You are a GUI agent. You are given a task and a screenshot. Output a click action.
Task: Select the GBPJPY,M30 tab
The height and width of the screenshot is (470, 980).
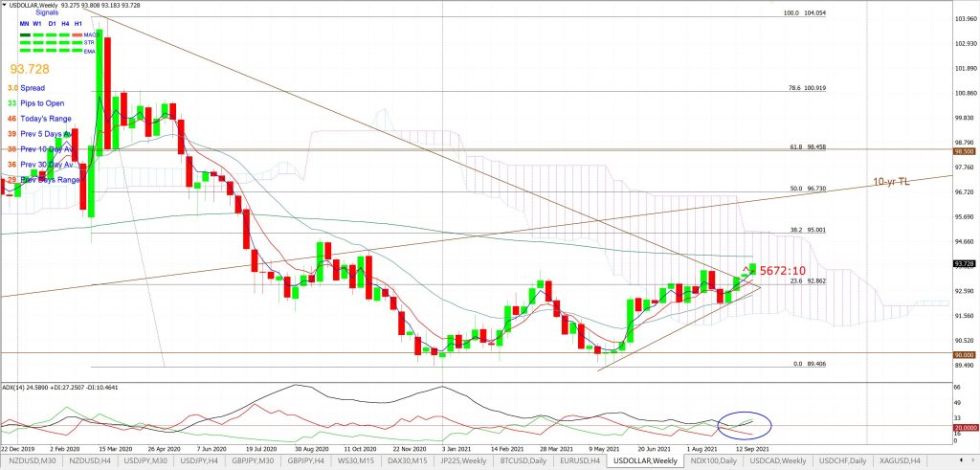(x=254, y=460)
